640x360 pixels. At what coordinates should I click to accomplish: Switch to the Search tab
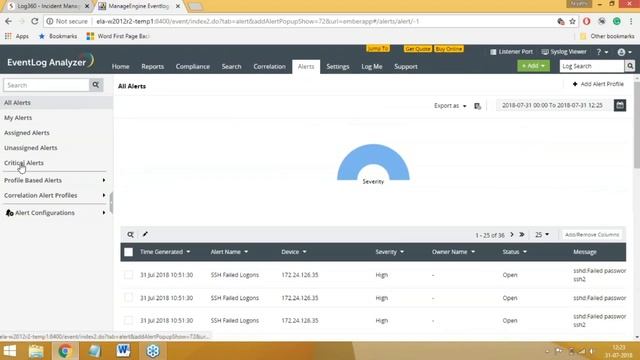tap(231, 67)
